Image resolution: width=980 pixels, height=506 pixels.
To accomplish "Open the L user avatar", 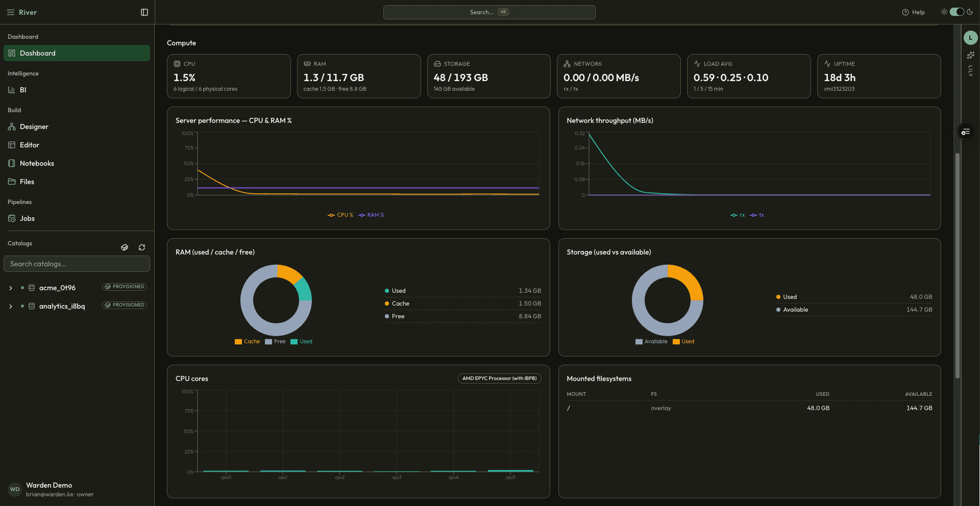I will pyautogui.click(x=971, y=37).
